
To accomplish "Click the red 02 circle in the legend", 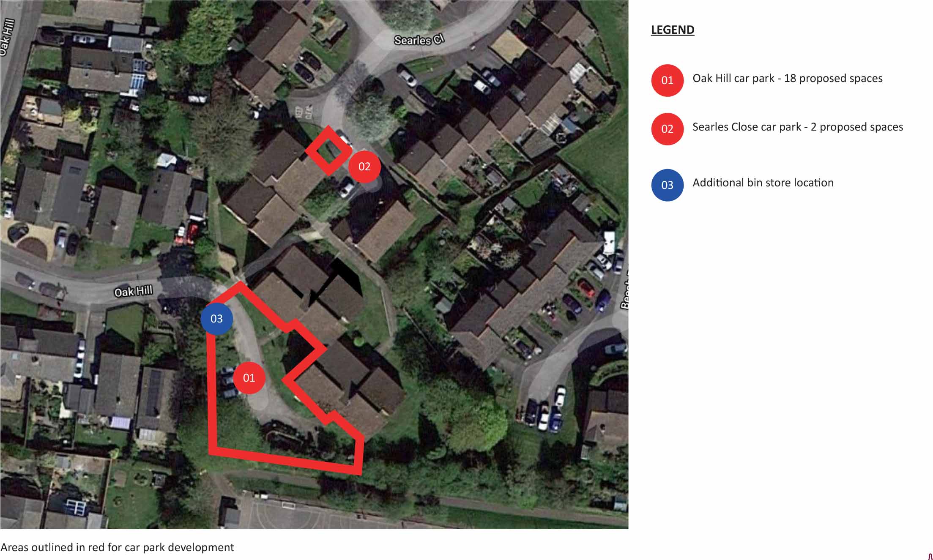I will click(667, 129).
